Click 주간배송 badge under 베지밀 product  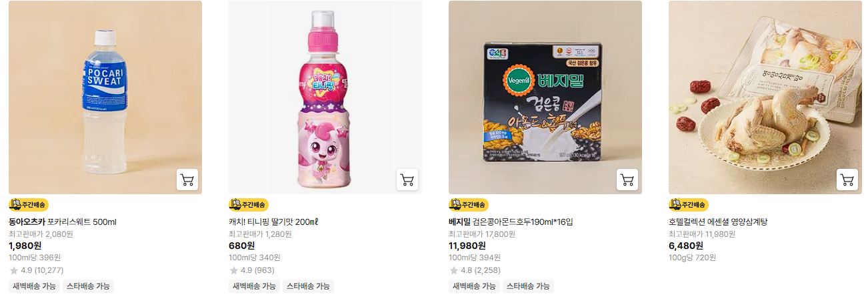point(469,205)
